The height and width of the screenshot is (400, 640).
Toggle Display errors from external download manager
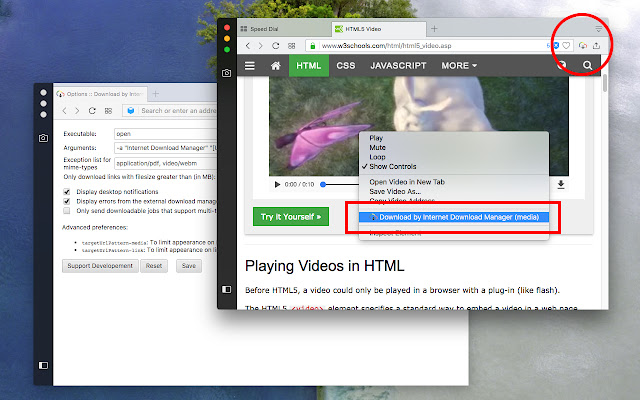point(67,201)
